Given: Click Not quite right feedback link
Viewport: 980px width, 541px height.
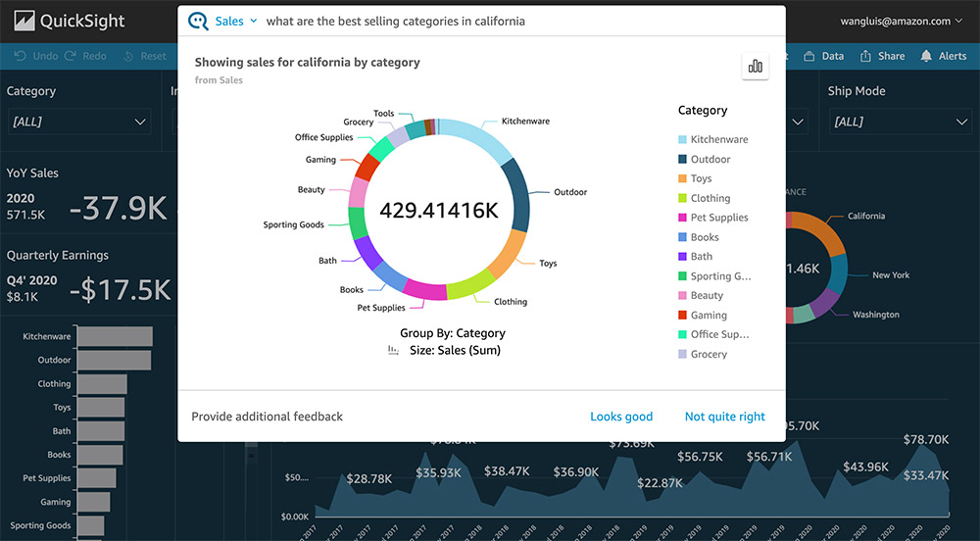Looking at the screenshot, I should 725,417.
